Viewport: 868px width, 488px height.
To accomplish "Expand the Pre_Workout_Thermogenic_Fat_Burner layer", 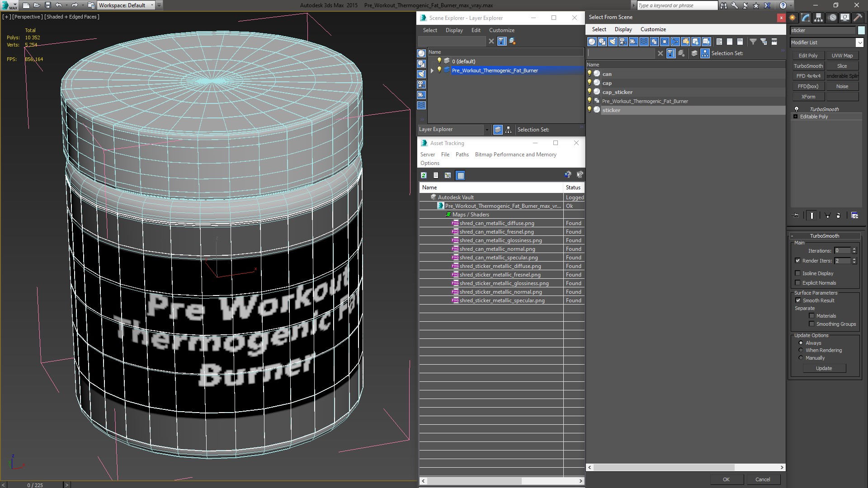I will (x=432, y=70).
